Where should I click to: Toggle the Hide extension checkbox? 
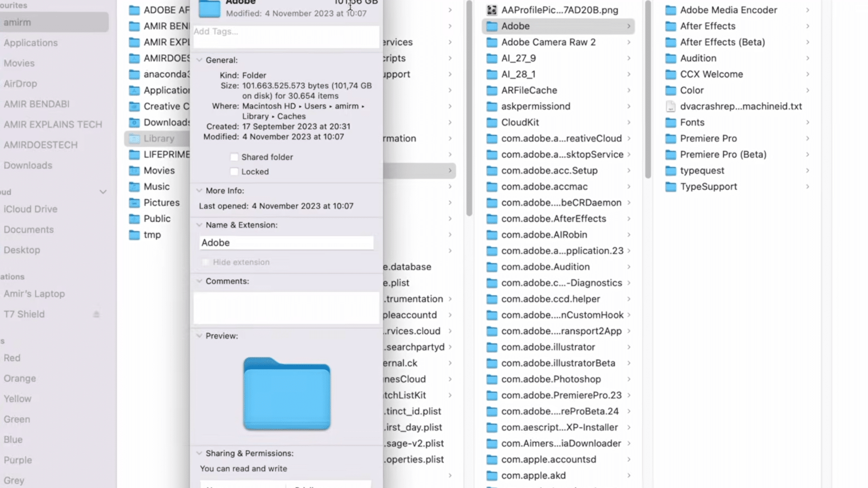206,262
